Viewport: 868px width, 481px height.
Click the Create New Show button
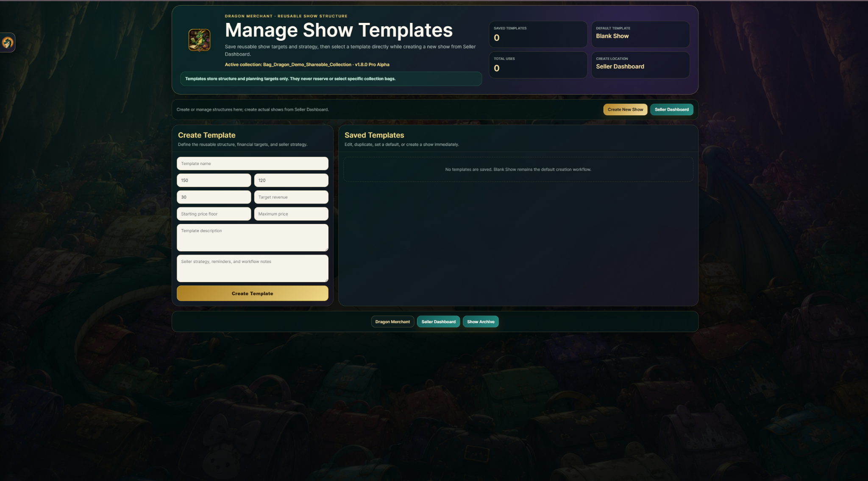coord(625,109)
